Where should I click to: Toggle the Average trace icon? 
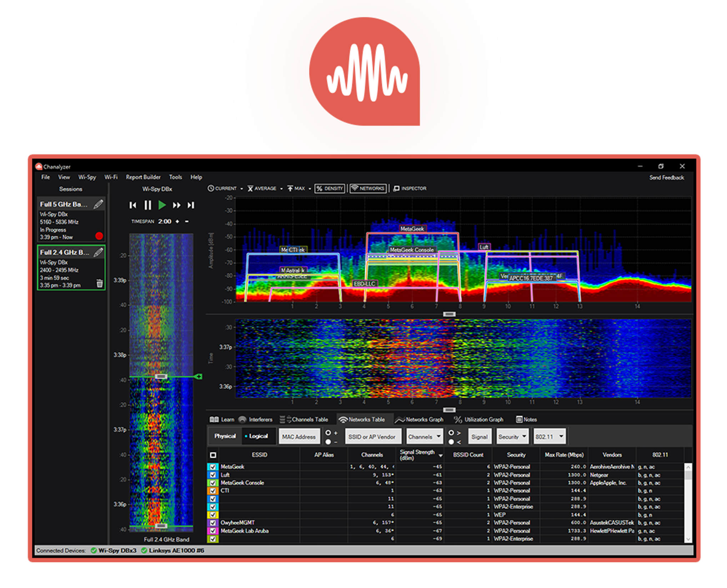coord(250,188)
